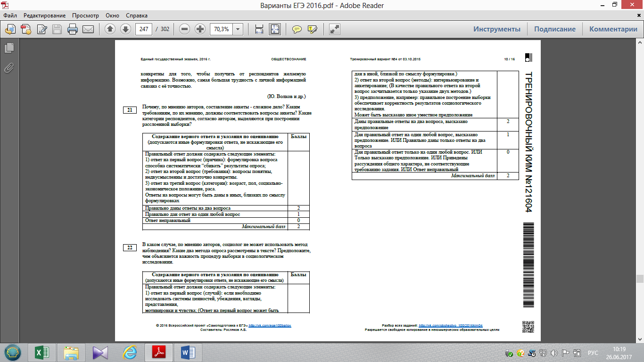Open the Окно menu
Viewport: 644px width, 362px height.
click(112, 16)
